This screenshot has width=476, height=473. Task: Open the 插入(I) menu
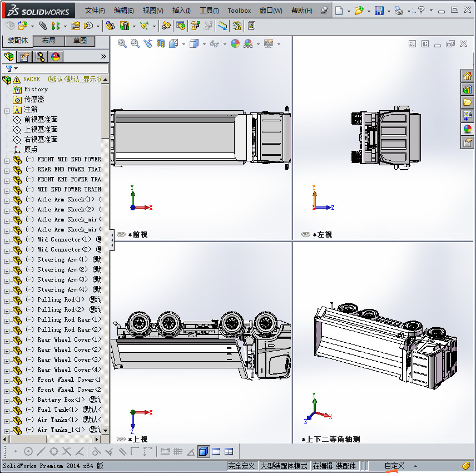pyautogui.click(x=181, y=11)
